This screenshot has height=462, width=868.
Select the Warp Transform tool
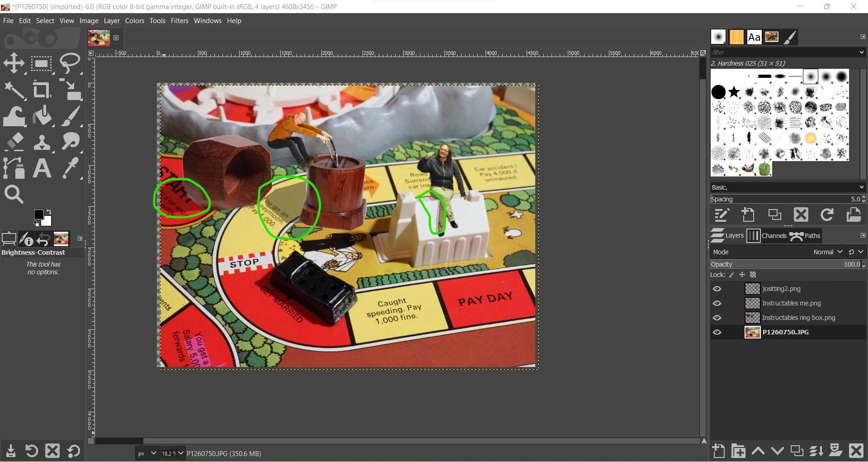14,116
